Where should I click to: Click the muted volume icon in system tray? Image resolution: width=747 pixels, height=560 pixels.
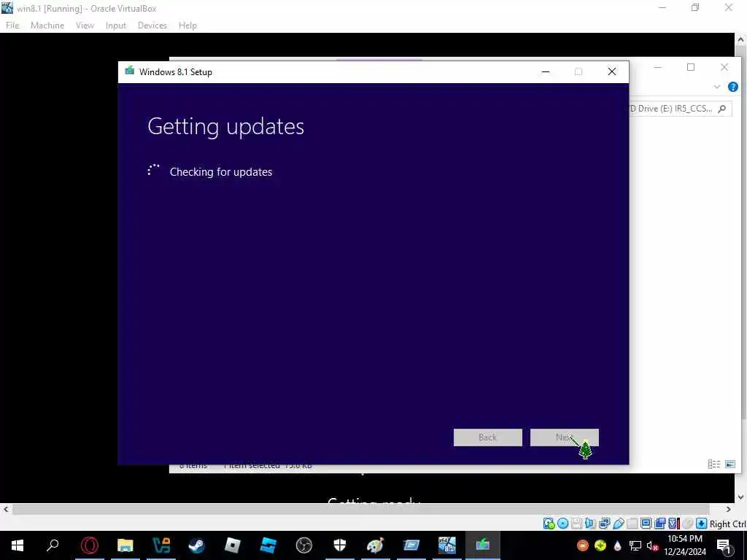(653, 545)
